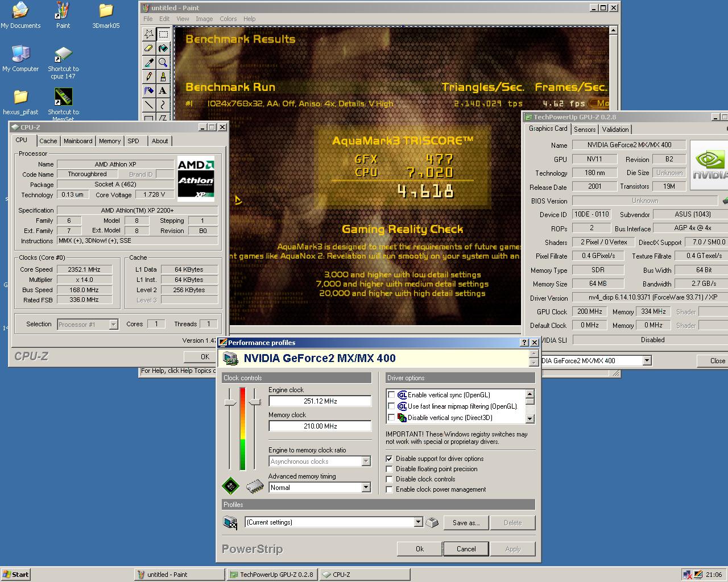
Task: Open the Colors menu in Paint
Action: tap(228, 19)
